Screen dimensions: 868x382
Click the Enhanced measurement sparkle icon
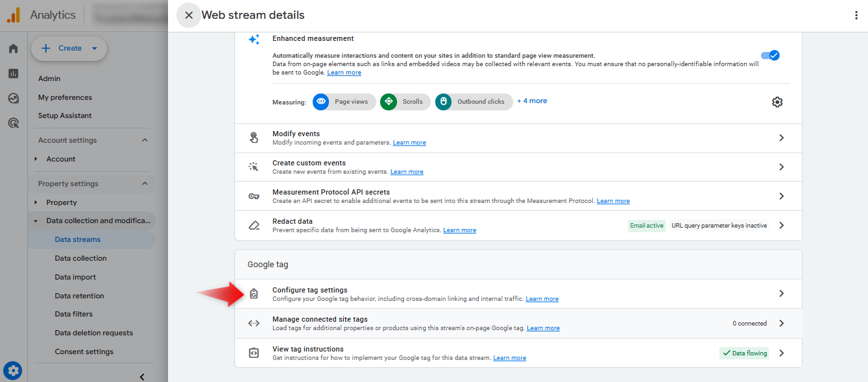tap(254, 40)
